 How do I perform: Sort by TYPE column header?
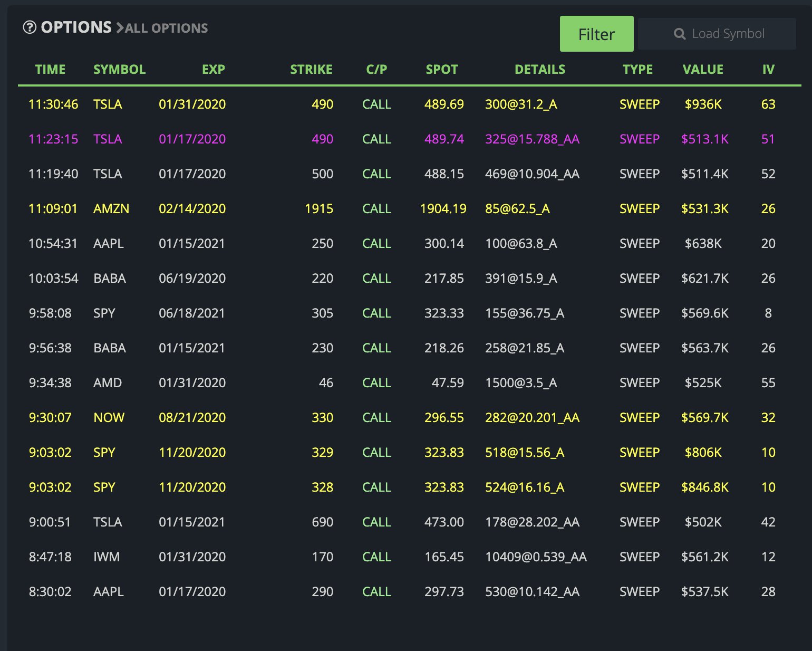(x=637, y=69)
